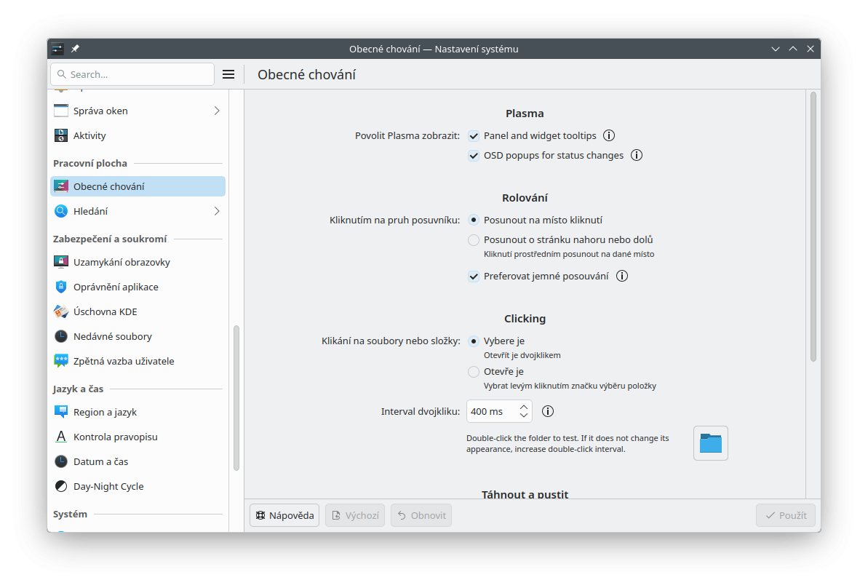
Task: Go to Uzamykání obrazovky page
Action: [x=121, y=262]
